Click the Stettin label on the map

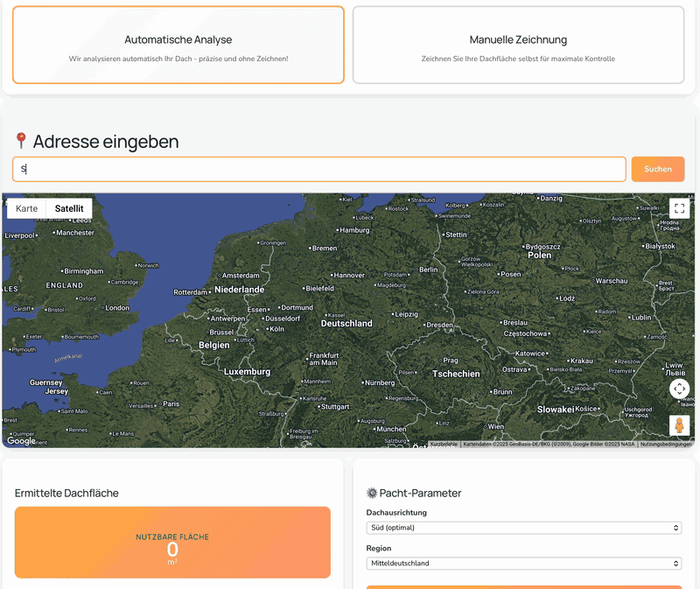coord(456,235)
